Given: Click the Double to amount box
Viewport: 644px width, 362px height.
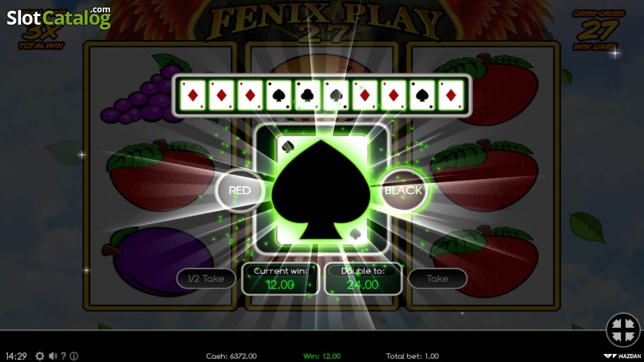Looking at the screenshot, I should (363, 279).
